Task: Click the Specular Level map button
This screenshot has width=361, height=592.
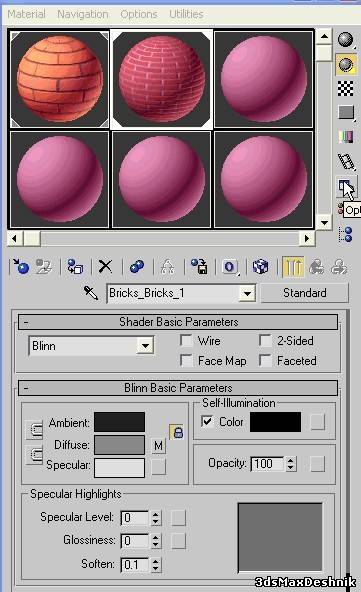Action: 178,518
